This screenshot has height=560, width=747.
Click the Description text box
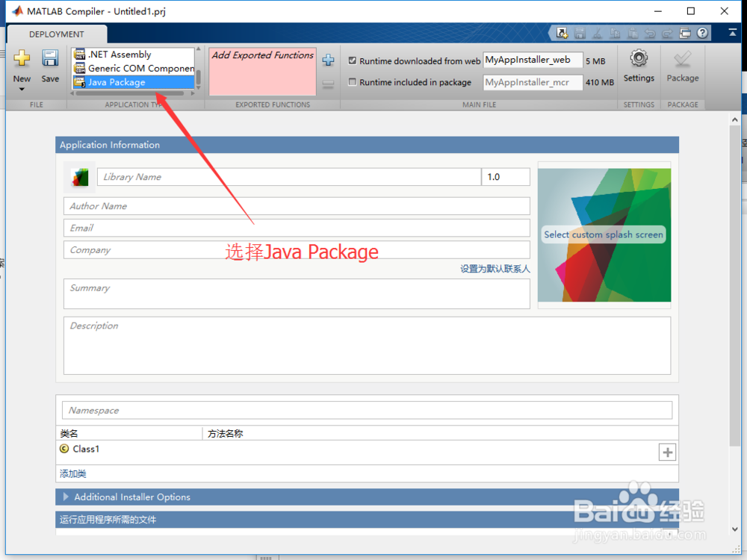point(368,346)
